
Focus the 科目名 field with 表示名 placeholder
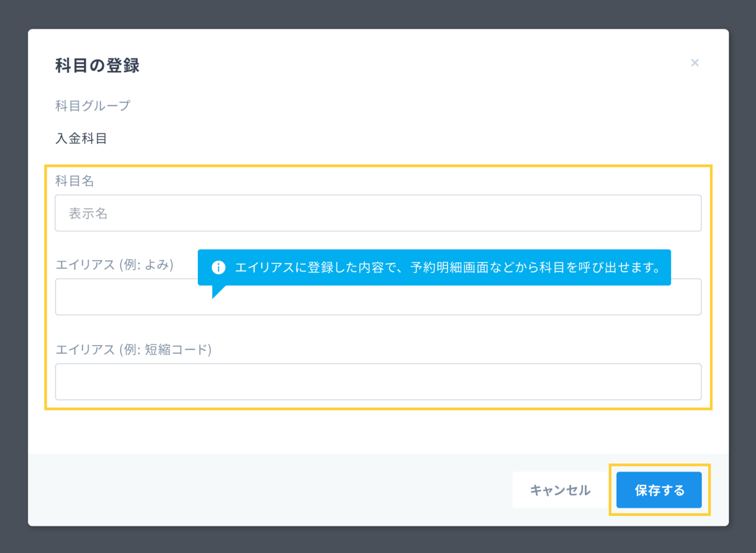click(x=378, y=213)
